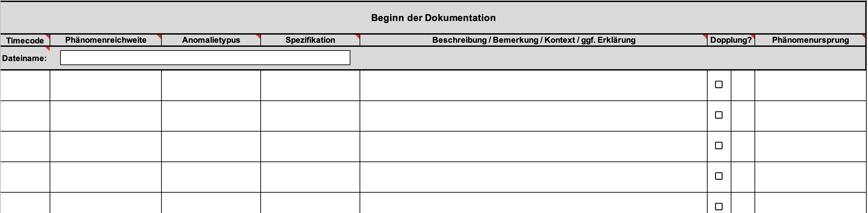Click the Dateiname text input field
868x213 pixels.
(205, 58)
